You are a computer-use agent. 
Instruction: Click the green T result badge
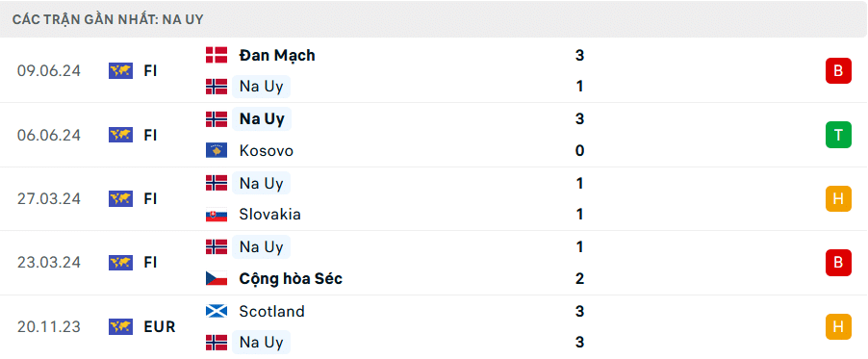(x=839, y=135)
